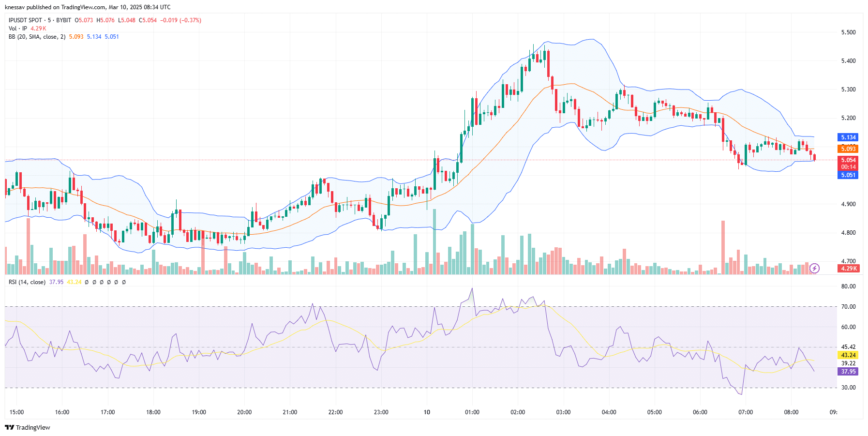Click the red 5.054 current price tag
Screen dimensions: 868x436
pyautogui.click(x=848, y=160)
